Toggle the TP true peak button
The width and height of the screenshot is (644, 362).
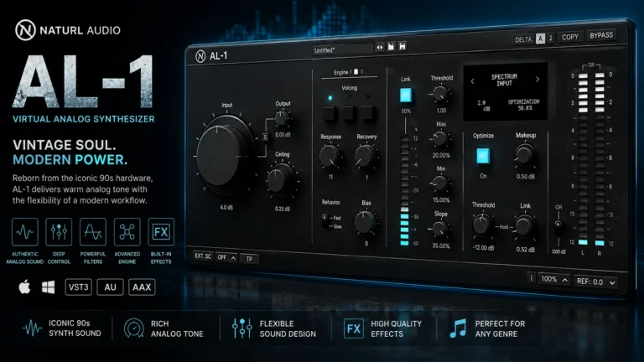[x=249, y=259]
